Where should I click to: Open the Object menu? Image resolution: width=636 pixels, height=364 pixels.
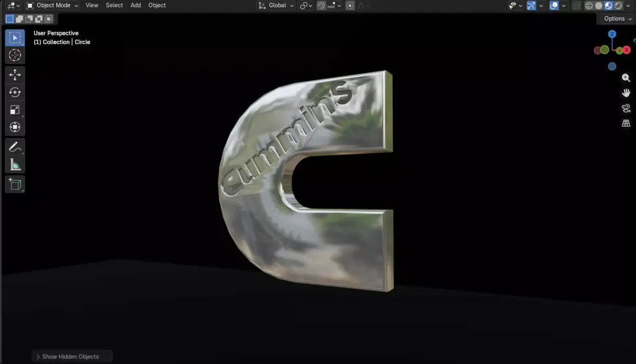pos(156,5)
